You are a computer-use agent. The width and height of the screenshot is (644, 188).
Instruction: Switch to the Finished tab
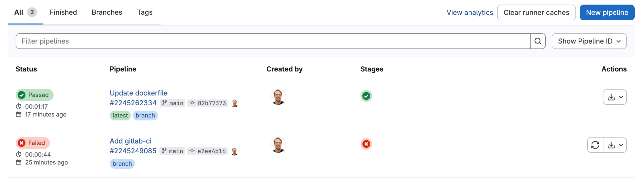pos(63,12)
